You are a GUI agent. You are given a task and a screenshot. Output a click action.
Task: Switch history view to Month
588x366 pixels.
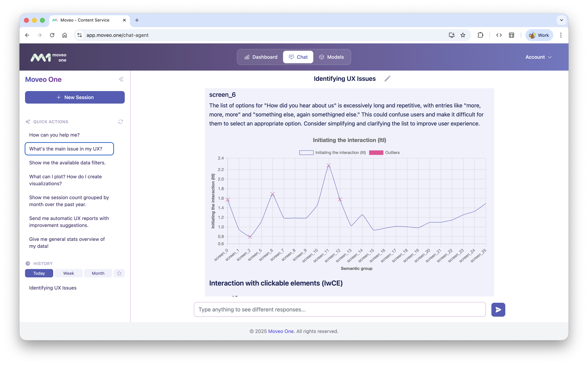98,273
